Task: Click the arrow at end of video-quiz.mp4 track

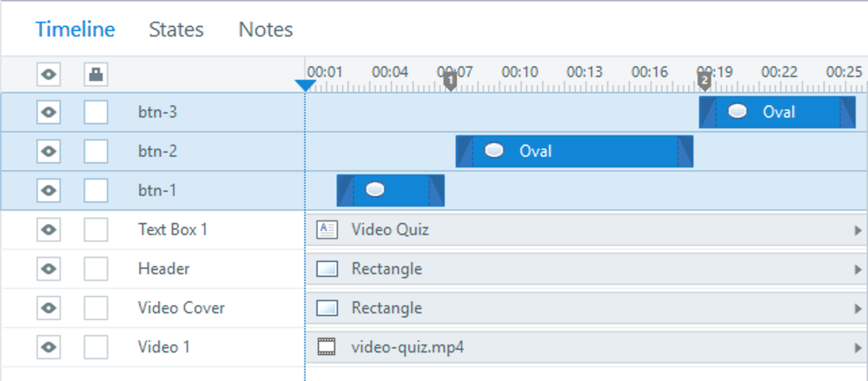Action: coord(858,348)
